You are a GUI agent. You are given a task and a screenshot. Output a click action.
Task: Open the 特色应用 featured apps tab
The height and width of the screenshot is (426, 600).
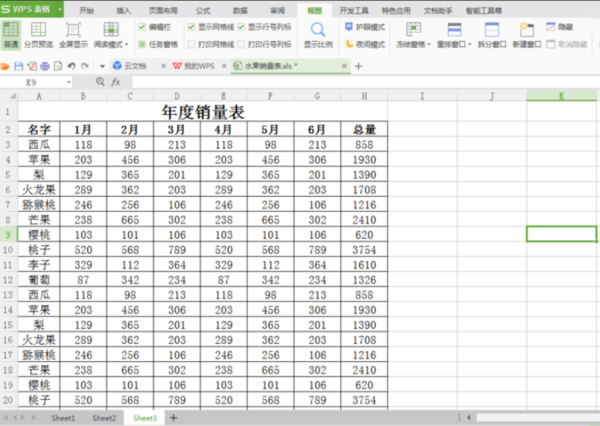[x=396, y=10]
